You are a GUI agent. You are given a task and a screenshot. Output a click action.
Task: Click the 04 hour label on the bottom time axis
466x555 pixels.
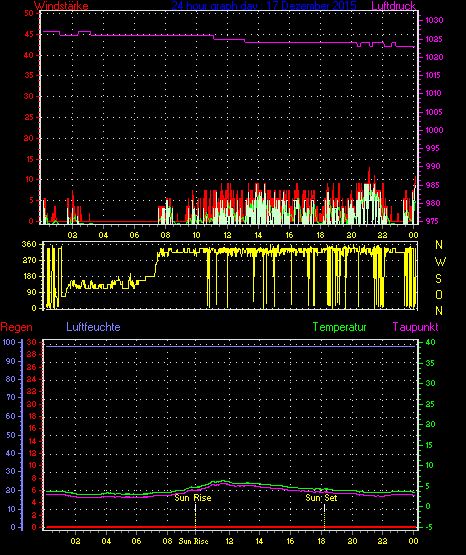(106, 541)
